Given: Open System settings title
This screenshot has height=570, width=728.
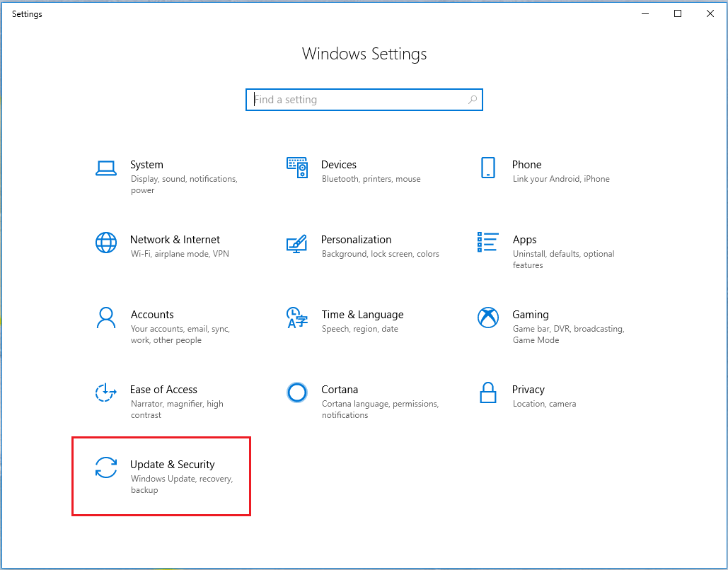Looking at the screenshot, I should [x=146, y=165].
